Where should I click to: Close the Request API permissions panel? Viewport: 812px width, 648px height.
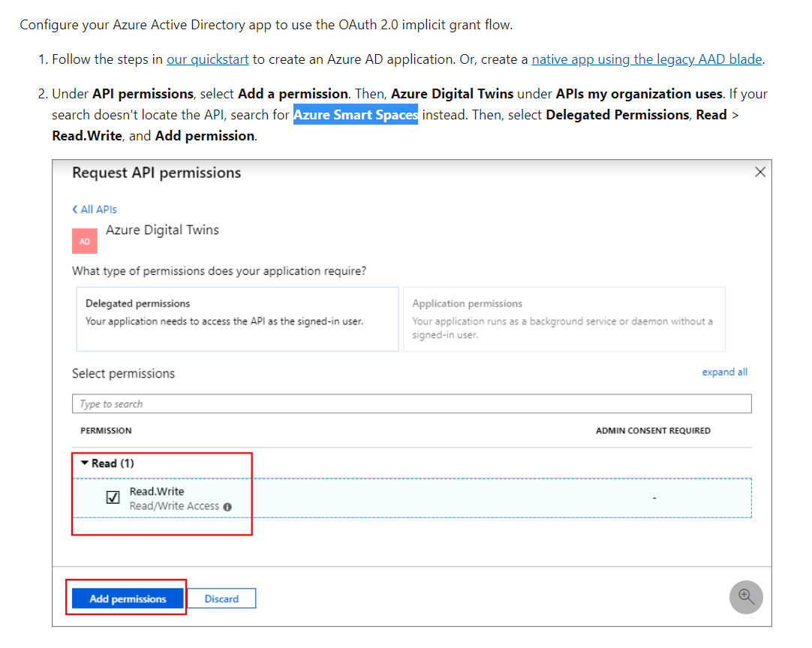tap(759, 172)
